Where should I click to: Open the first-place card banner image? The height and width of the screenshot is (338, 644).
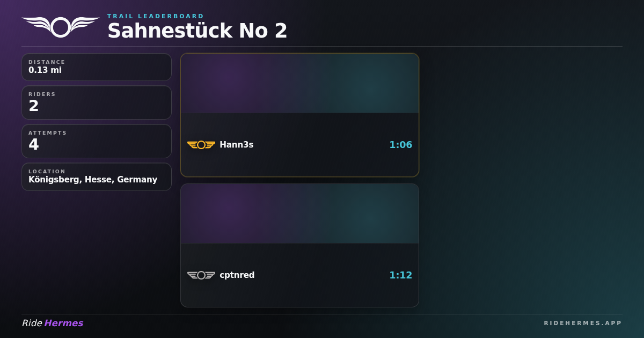(x=299, y=83)
